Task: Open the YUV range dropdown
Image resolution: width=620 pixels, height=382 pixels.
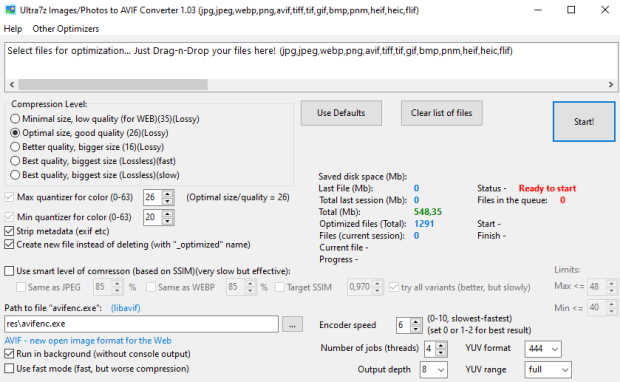Action: coord(548,370)
